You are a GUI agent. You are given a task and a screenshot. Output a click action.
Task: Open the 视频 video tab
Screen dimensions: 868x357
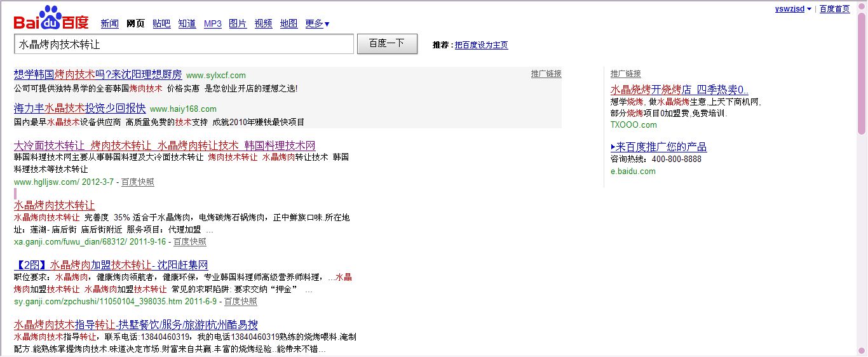pyautogui.click(x=263, y=24)
